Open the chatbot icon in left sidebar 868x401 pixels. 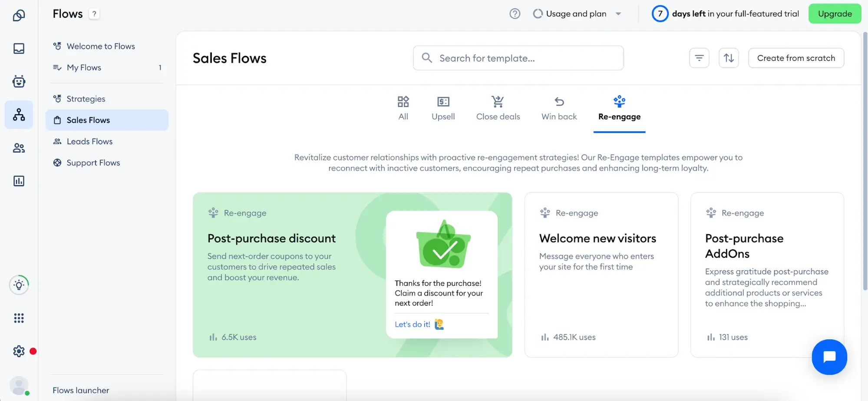19,81
